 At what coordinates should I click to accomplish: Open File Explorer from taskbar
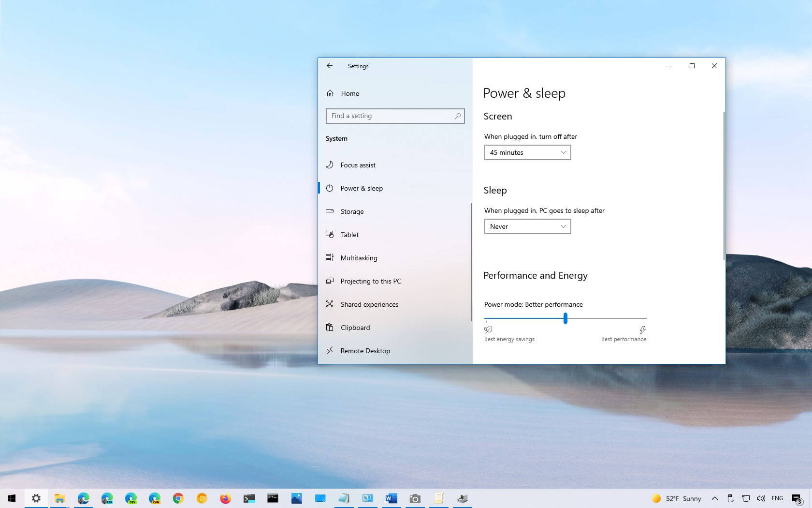pos(59,498)
